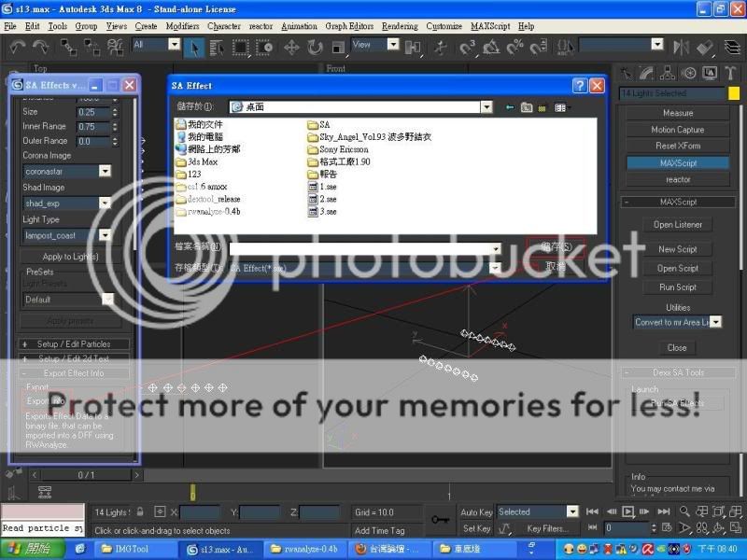This screenshot has height=560, width=747.
Task: Expand the Setup / Edit Particles rollout
Action: [x=74, y=344]
